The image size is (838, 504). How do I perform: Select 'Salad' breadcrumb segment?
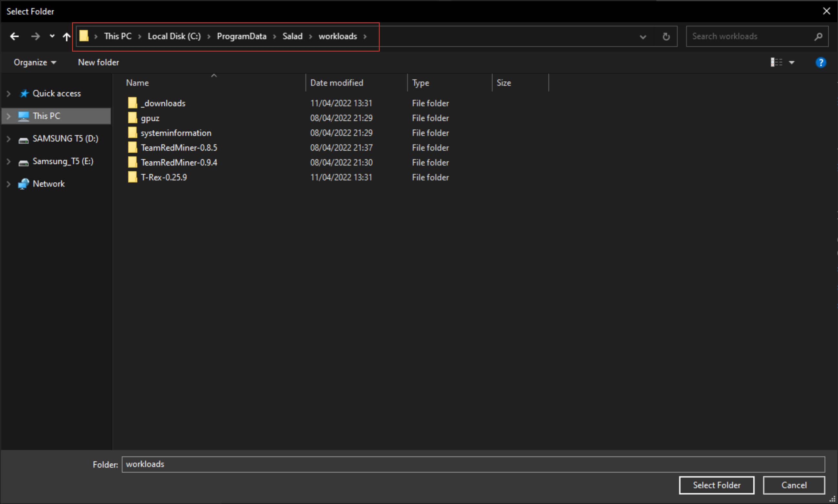[x=292, y=36]
